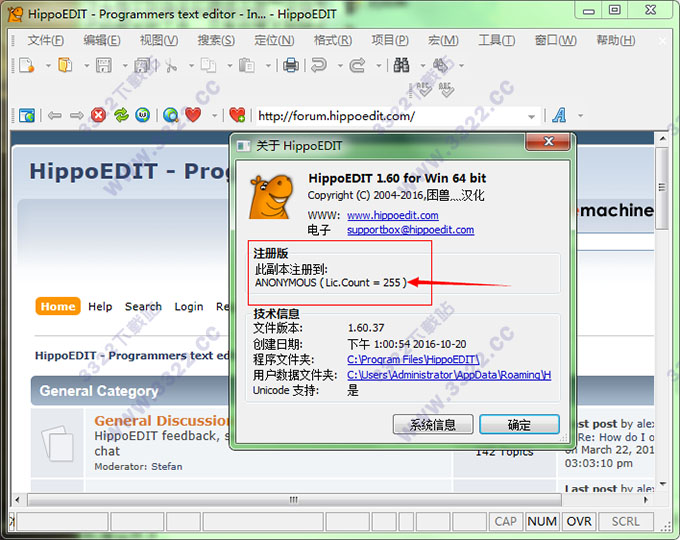The width and height of the screenshot is (680, 540).
Task: Click the Undo arrow icon
Action: point(319,65)
